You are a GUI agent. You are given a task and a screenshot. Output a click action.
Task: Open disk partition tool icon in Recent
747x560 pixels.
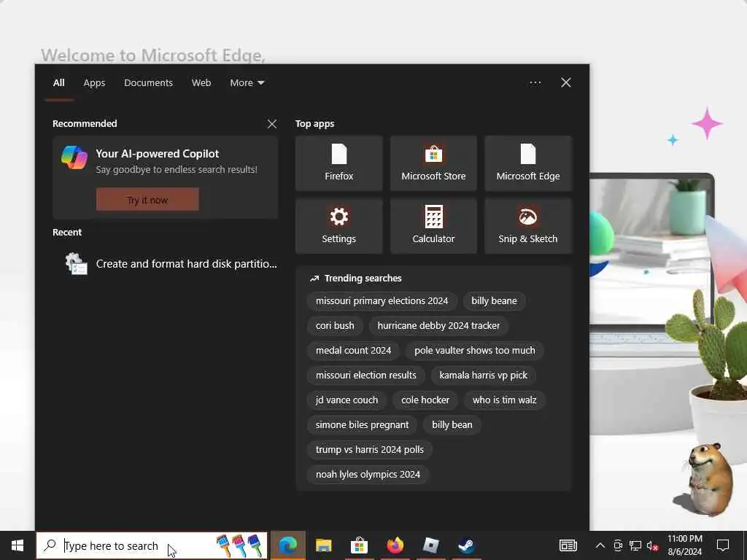coord(76,264)
